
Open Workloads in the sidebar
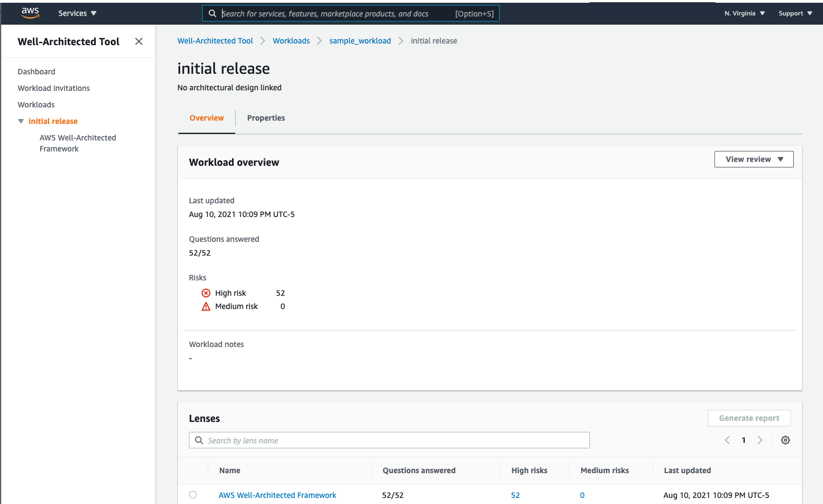pyautogui.click(x=36, y=105)
